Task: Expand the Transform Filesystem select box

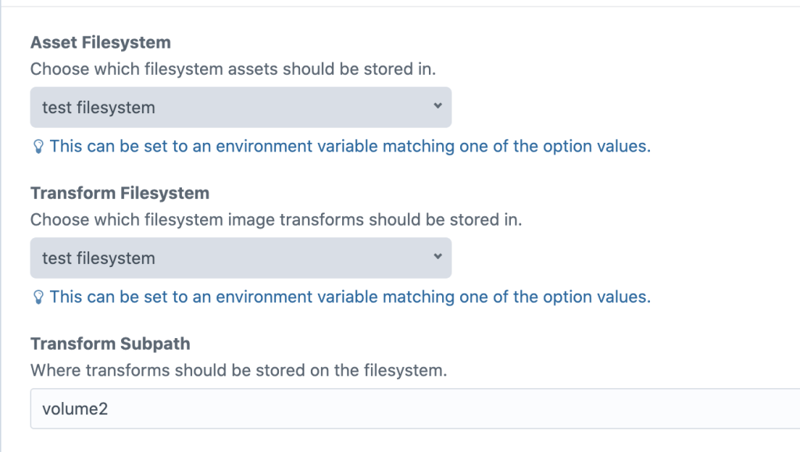Action: pyautogui.click(x=240, y=258)
